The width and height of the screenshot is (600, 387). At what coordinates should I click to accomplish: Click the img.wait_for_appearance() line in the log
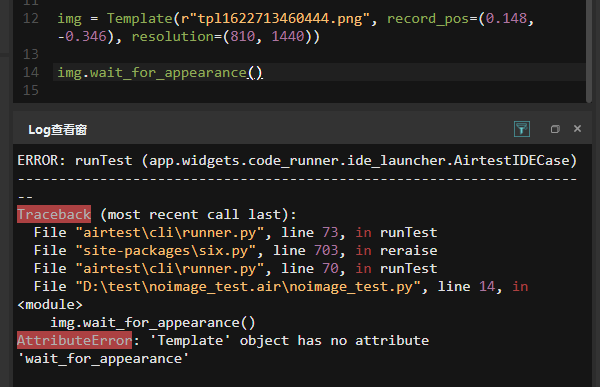tap(153, 322)
